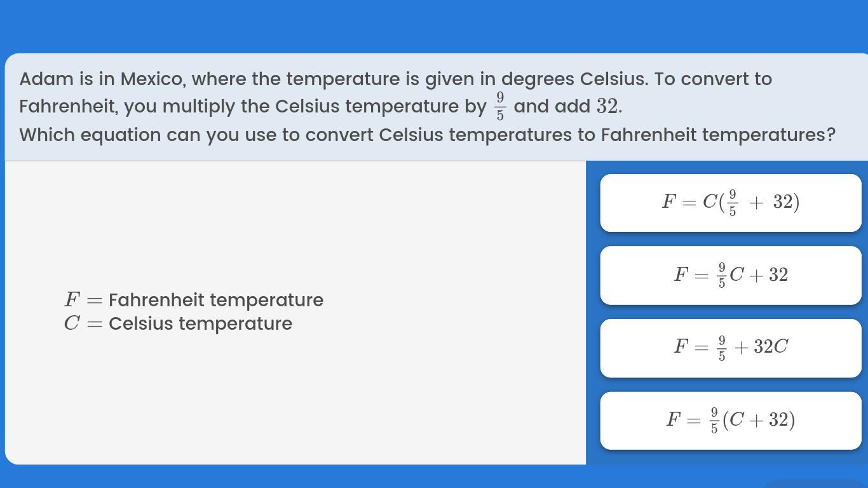The width and height of the screenshot is (868, 488).
Task: Select answer F = C(9/5 + 32)
Action: click(730, 203)
